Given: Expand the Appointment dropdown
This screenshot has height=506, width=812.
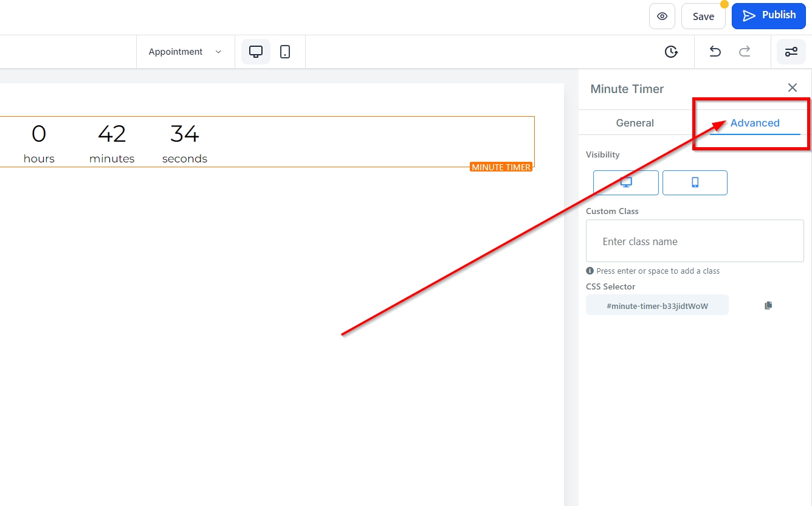Looking at the screenshot, I should pyautogui.click(x=185, y=52).
